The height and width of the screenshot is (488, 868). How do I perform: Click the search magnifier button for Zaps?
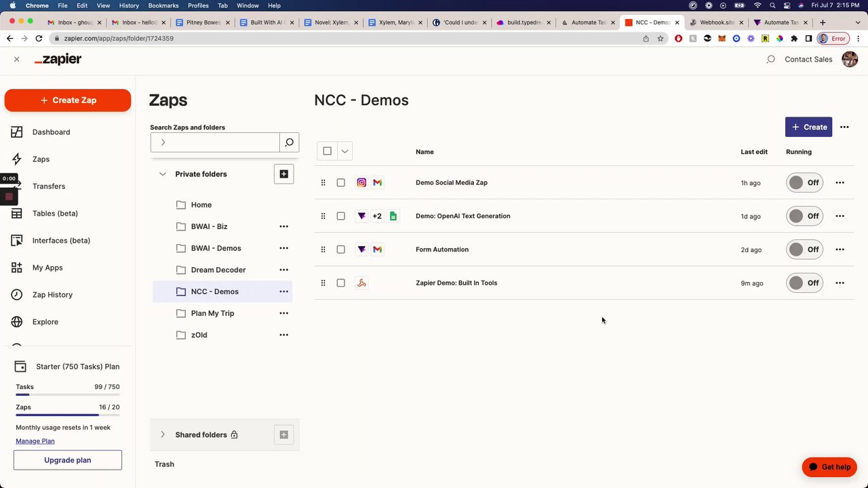coord(289,142)
